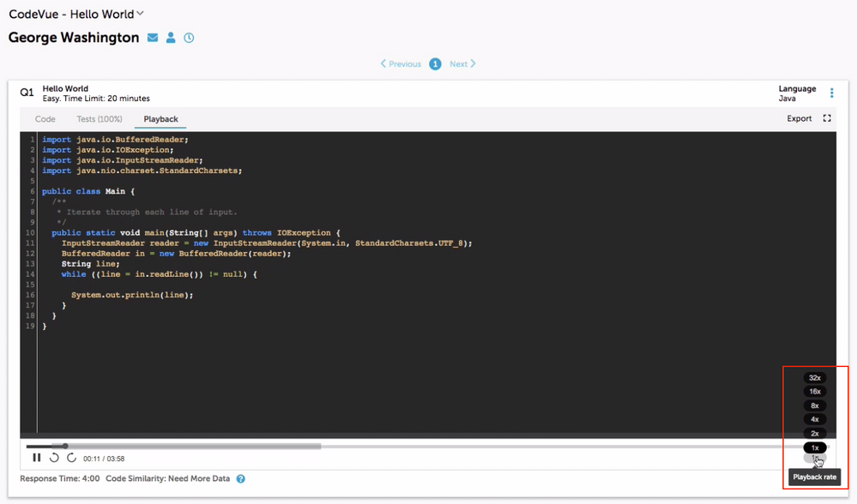Click the email envelope icon beside George Washington
The image size is (857, 504).
153,38
